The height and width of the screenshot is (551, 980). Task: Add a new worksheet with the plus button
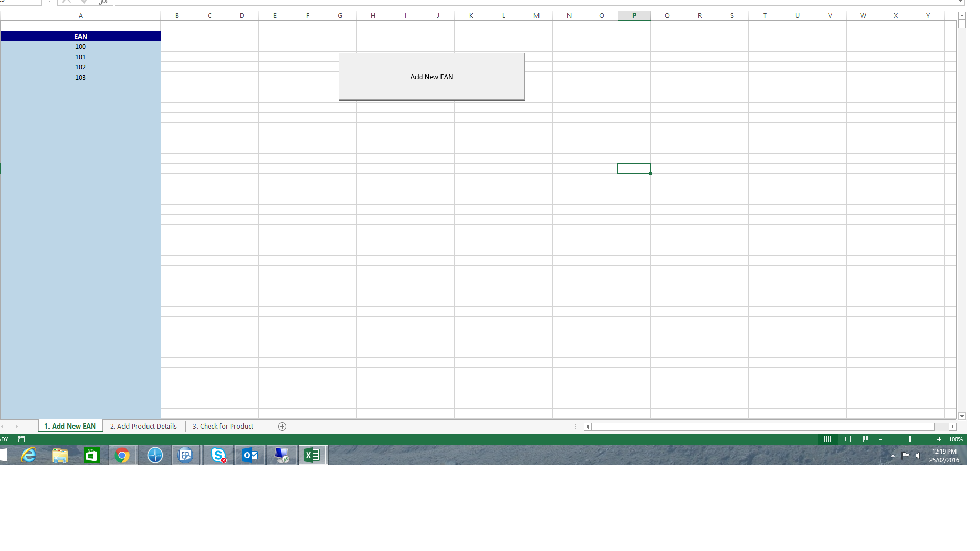(282, 426)
